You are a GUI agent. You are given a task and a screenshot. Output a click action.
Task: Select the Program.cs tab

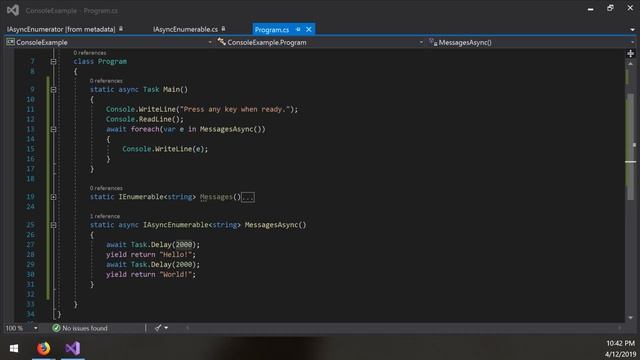[x=272, y=30]
